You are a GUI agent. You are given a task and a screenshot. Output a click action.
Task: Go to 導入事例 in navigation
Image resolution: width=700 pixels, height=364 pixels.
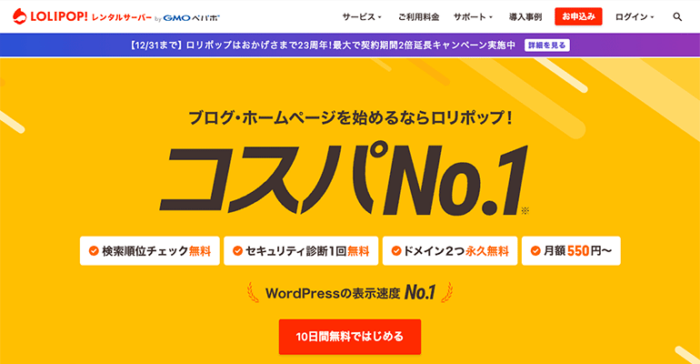525,17
